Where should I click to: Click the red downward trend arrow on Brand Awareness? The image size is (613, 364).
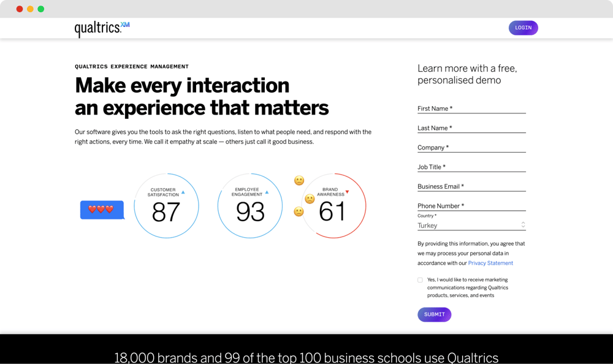(x=346, y=192)
